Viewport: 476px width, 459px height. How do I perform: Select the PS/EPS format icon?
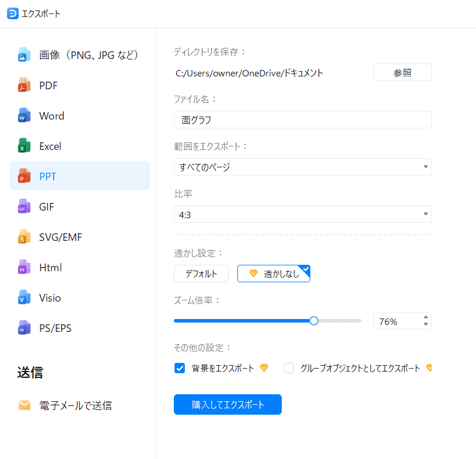[24, 328]
